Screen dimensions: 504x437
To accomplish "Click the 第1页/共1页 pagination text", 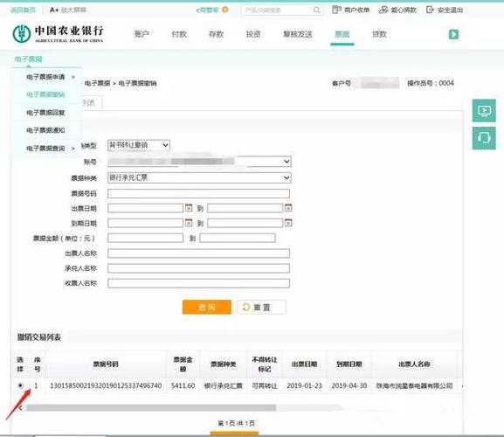I will pyautogui.click(x=236, y=423).
